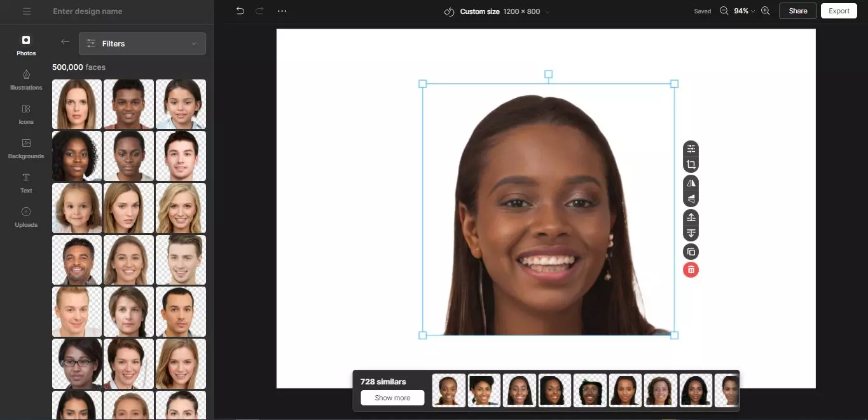Image resolution: width=868 pixels, height=420 pixels.
Task: Bring the image forward
Action: tap(691, 217)
